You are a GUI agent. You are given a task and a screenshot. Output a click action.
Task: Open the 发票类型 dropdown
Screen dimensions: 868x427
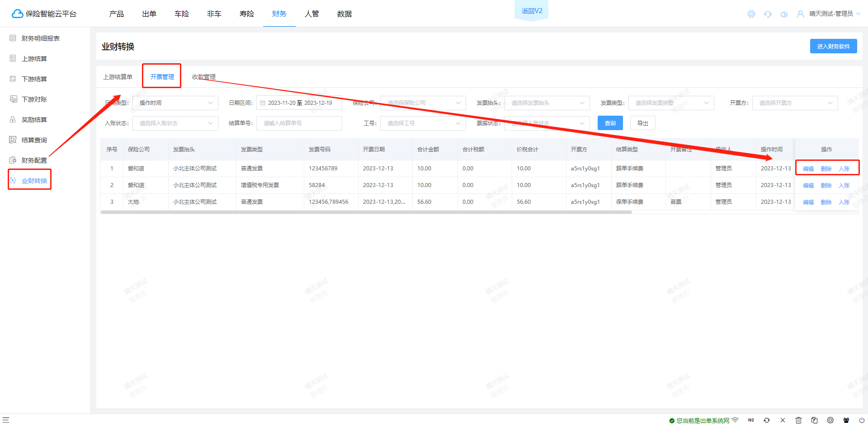pos(671,103)
